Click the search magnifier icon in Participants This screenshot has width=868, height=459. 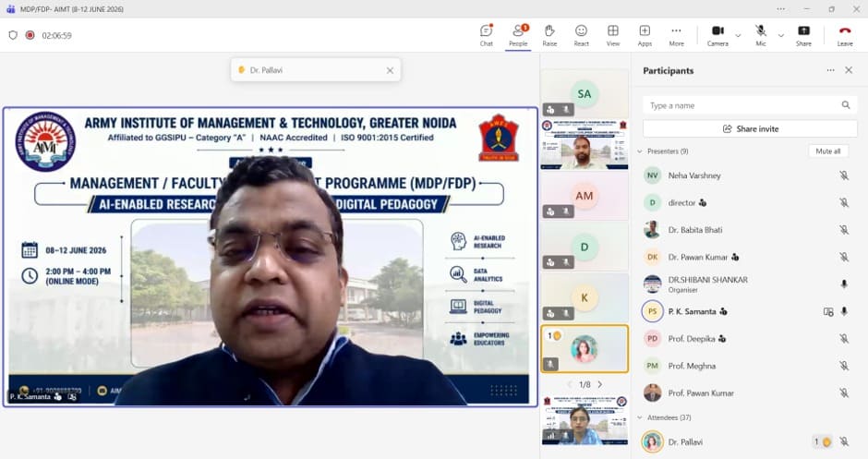846,105
